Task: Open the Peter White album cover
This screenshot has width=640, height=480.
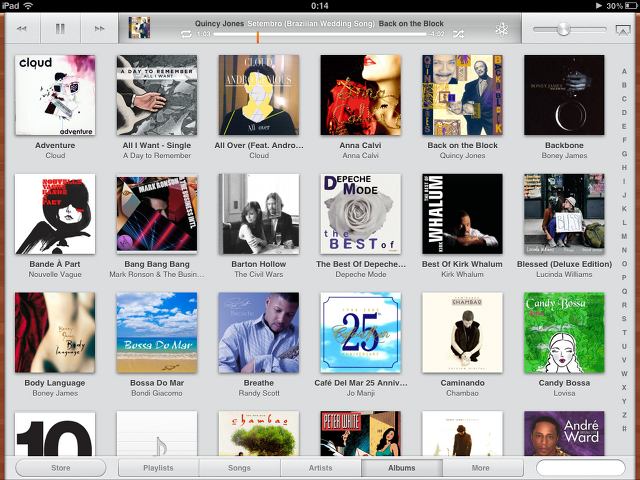Action: click(x=360, y=433)
